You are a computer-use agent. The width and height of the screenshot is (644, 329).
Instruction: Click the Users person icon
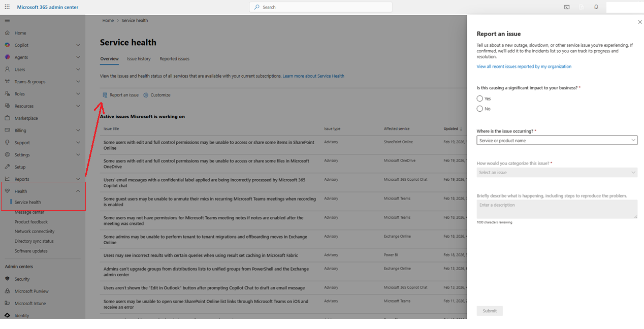(7, 70)
